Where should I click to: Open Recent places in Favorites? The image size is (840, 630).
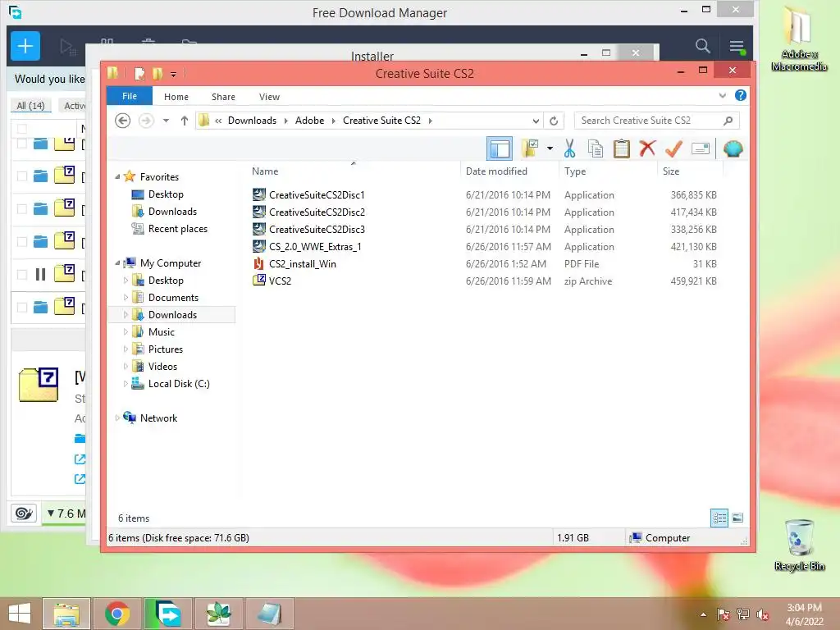178,229
